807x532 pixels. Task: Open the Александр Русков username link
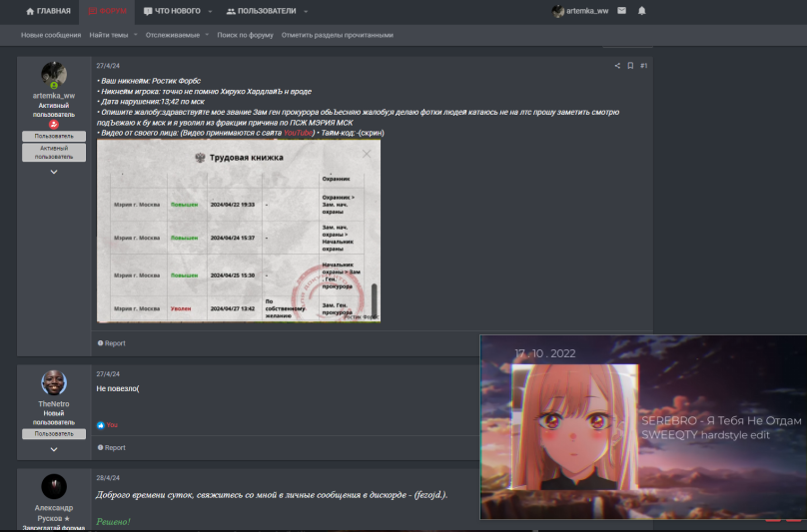tap(54, 513)
